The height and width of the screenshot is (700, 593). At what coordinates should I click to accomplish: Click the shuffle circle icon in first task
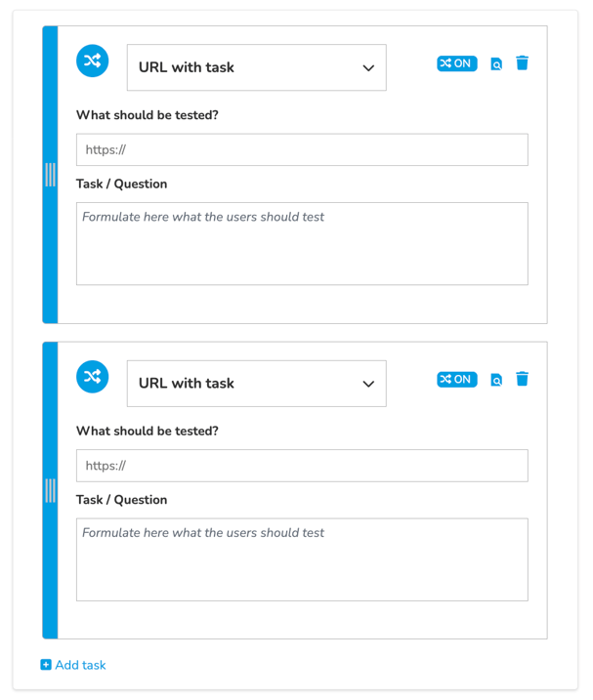tap(92, 61)
